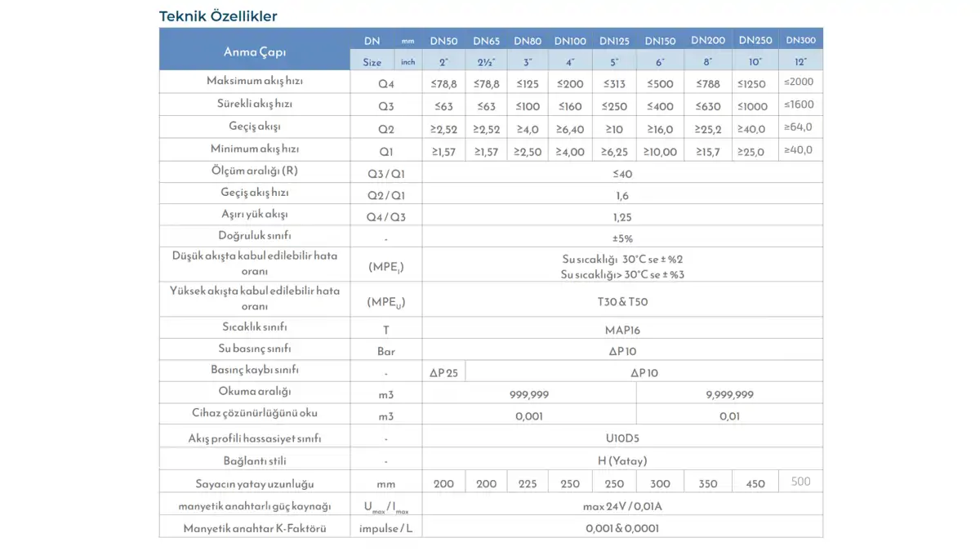Select the impulse / L unit cell
The image size is (980, 551).
385,528
